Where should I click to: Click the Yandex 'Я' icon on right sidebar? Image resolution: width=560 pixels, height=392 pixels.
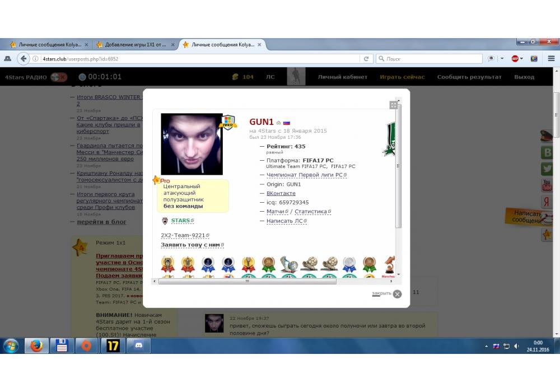tap(547, 202)
